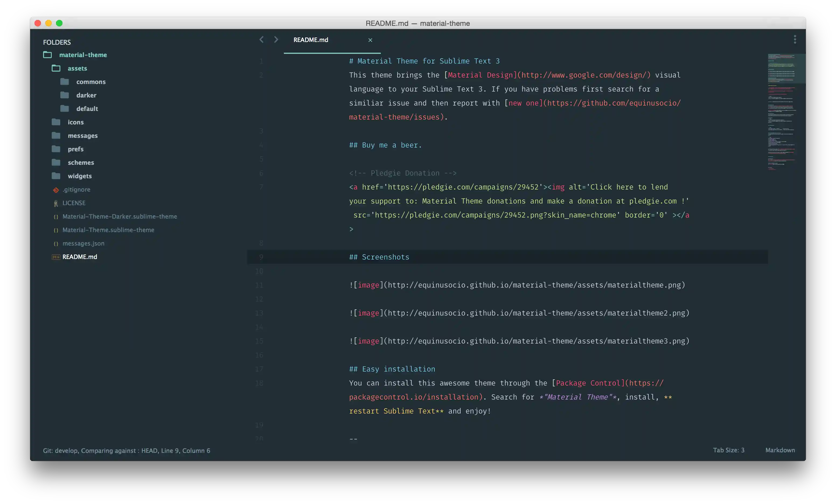836x504 pixels.
Task: Click the forward navigation arrow icon
Action: click(x=276, y=40)
